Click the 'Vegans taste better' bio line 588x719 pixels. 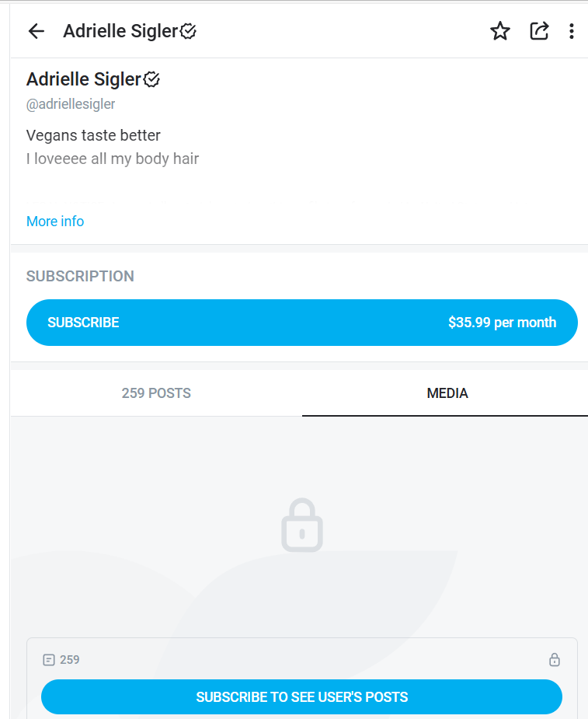(x=93, y=135)
